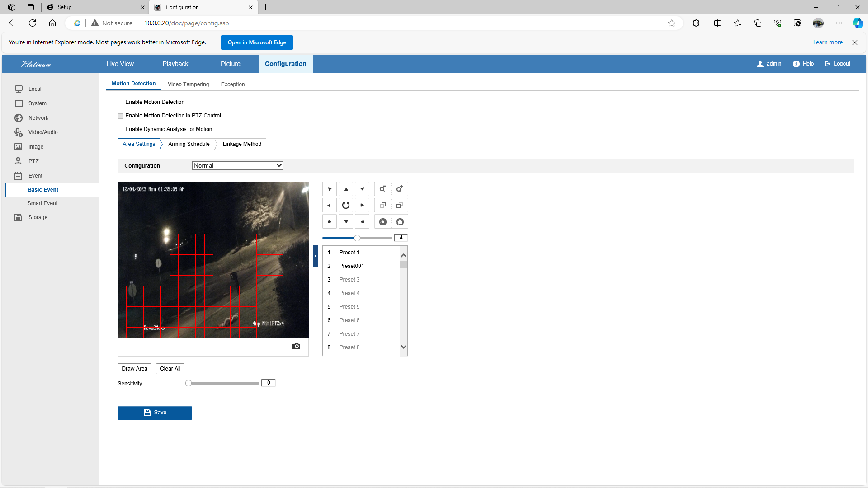This screenshot has width=868, height=488.
Task: Click the Save button
Action: coord(155,413)
